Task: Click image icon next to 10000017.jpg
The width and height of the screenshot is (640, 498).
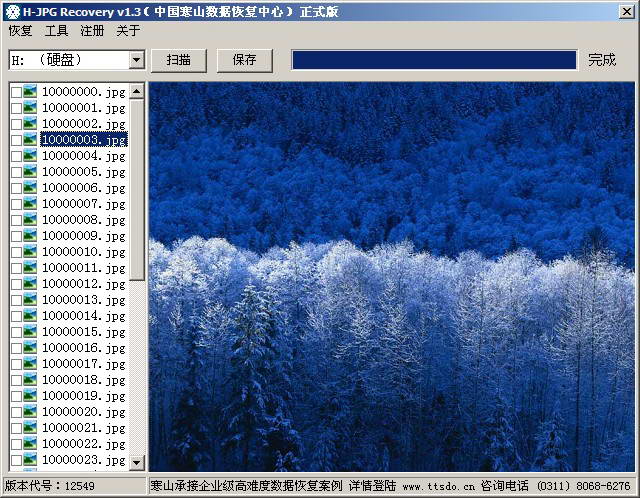Action: point(30,363)
